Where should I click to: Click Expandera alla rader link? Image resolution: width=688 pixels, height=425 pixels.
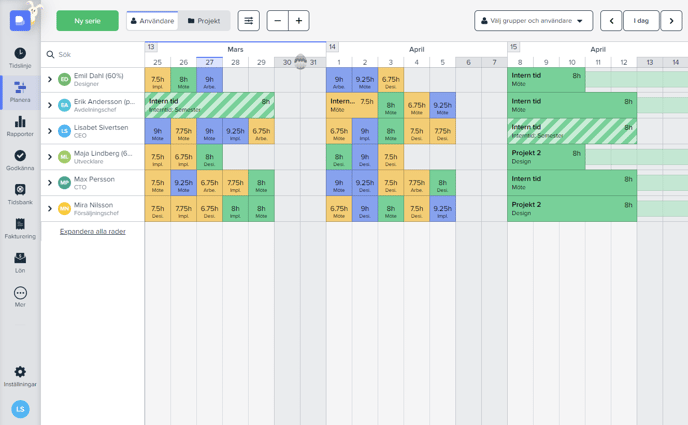point(92,232)
